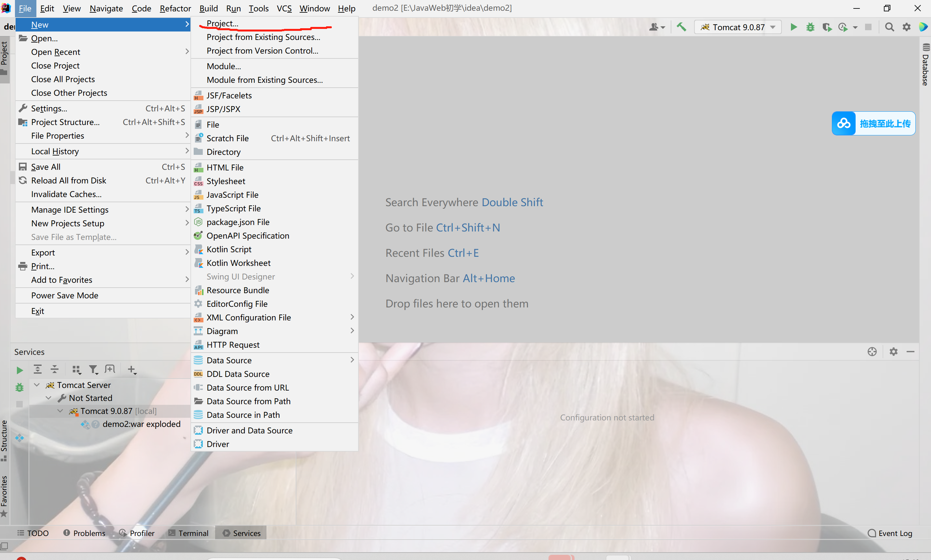Image resolution: width=931 pixels, height=560 pixels.
Task: Open Search Everywhere magnifier icon
Action: click(889, 27)
